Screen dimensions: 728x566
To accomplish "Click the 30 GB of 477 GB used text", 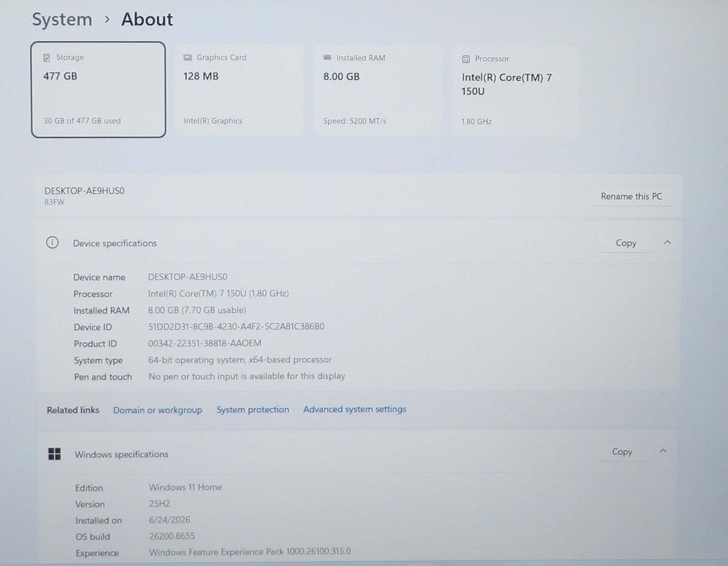I will click(82, 121).
